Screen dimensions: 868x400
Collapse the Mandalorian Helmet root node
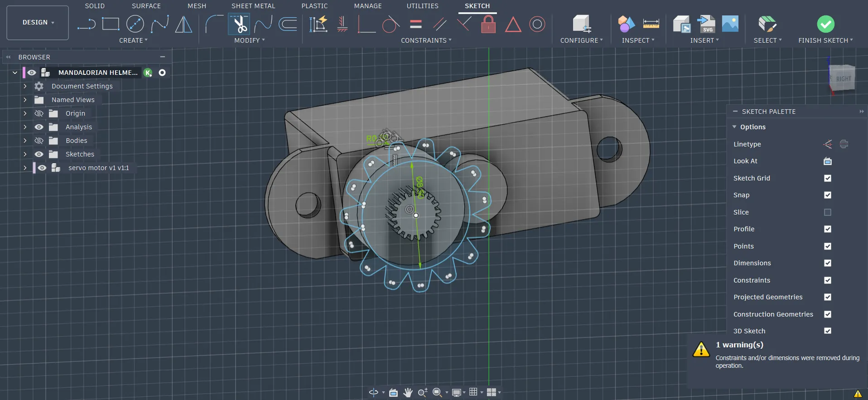pos(15,73)
